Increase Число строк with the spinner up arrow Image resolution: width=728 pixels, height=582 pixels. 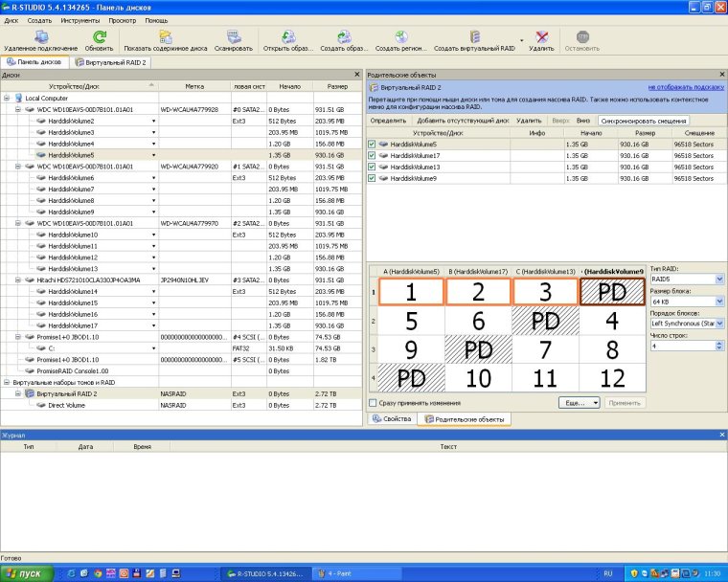pos(719,343)
